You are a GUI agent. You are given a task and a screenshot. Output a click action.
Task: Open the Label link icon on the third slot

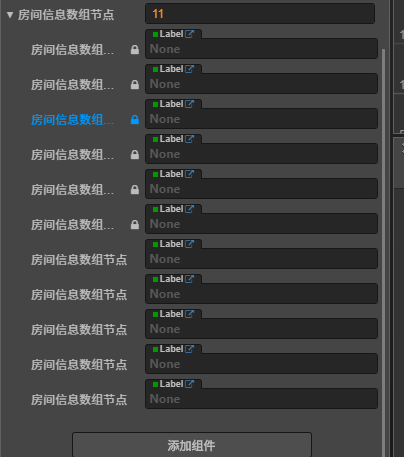189,104
